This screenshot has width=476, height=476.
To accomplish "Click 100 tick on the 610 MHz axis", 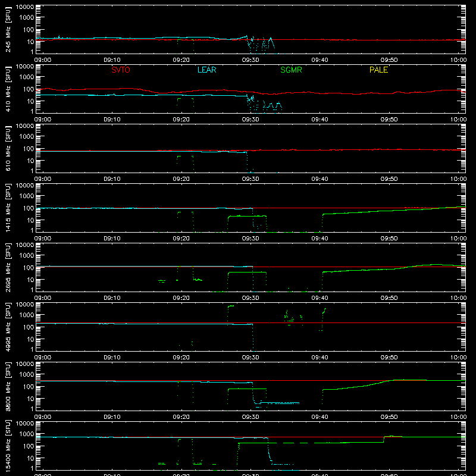I will click(29, 149).
